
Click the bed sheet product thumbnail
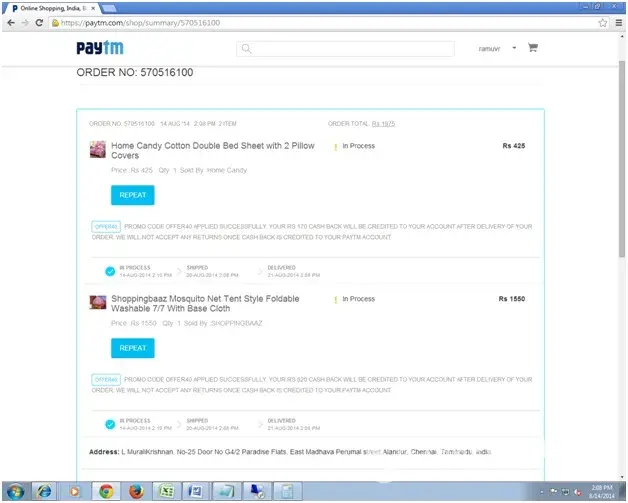pos(98,149)
